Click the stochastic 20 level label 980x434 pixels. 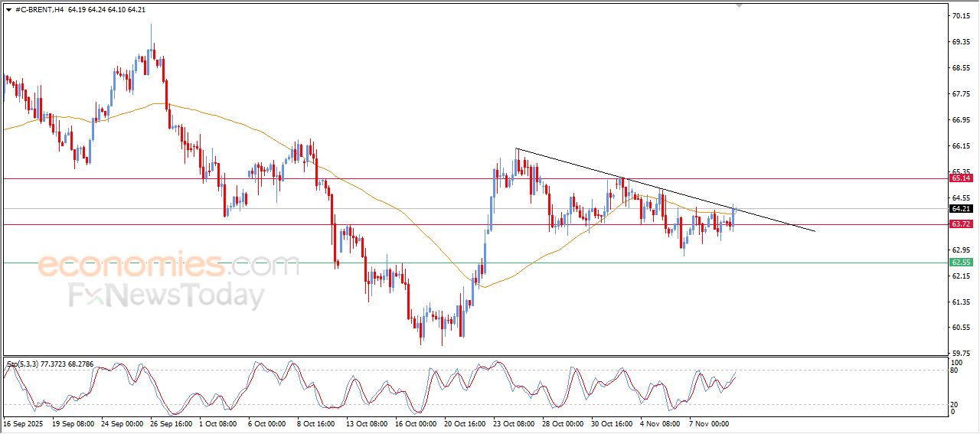(955, 404)
